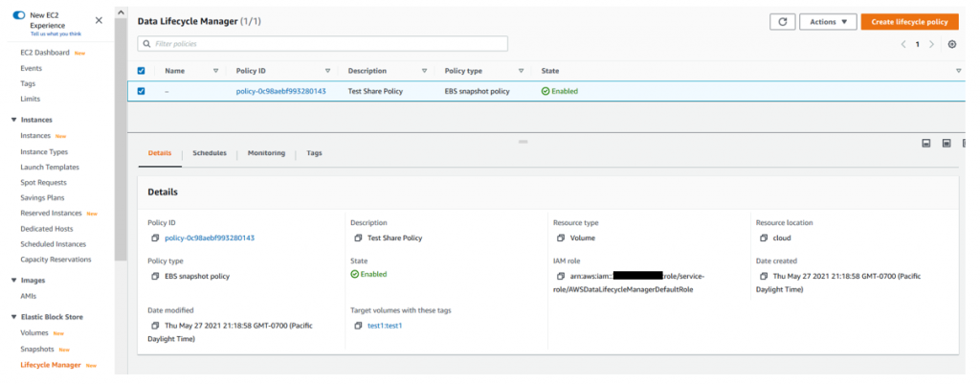Open Events in sidebar
980x385 pixels.
point(32,68)
